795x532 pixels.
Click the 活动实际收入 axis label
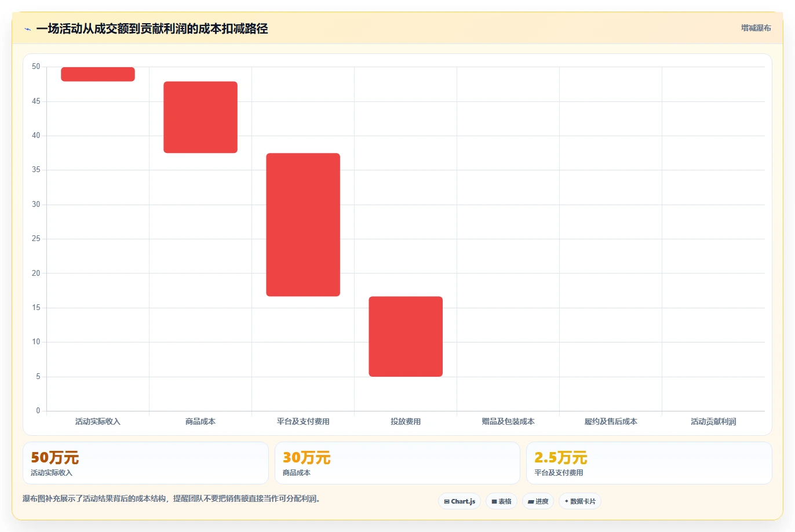[x=98, y=422]
